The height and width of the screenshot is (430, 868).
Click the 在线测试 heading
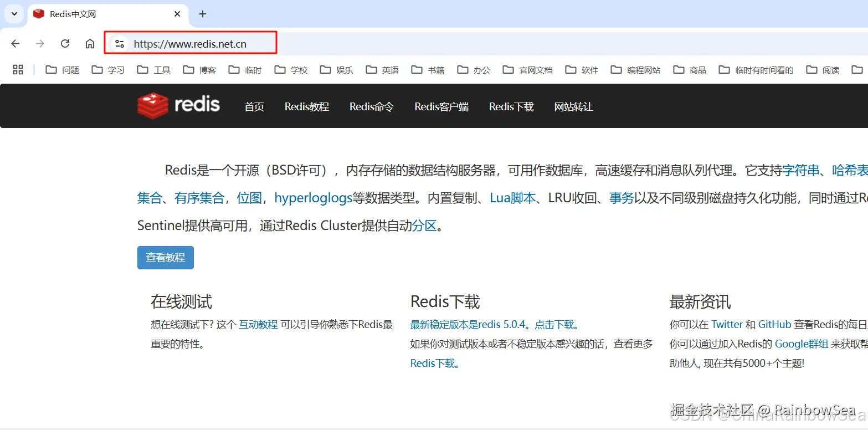[181, 302]
